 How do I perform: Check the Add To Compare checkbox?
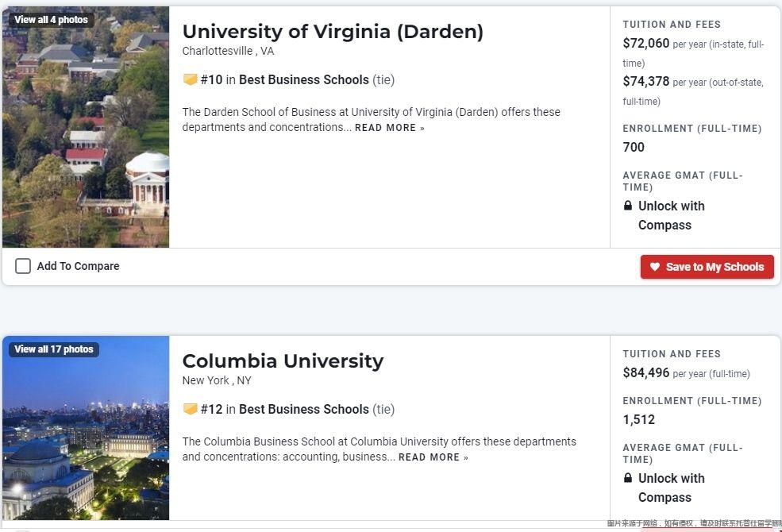pyautogui.click(x=23, y=266)
